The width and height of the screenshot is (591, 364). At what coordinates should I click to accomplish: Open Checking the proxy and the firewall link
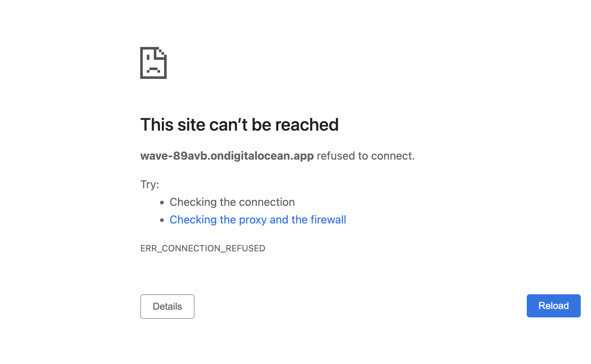pos(258,220)
